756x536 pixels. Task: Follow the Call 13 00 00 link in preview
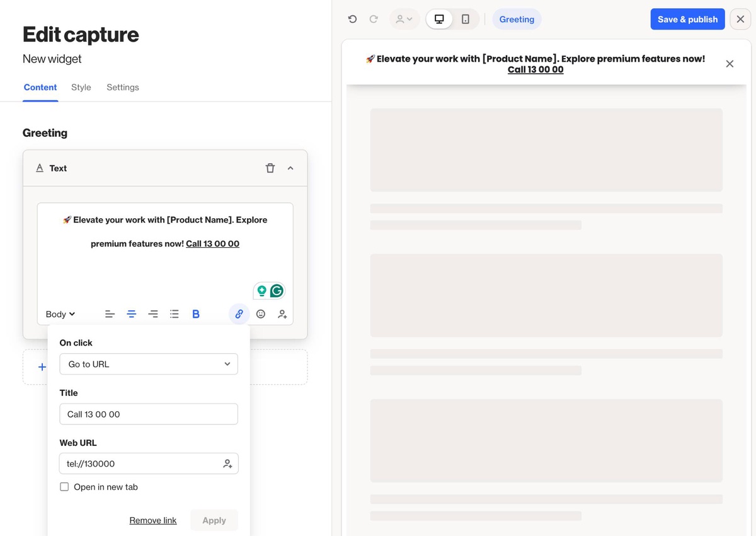(x=535, y=69)
